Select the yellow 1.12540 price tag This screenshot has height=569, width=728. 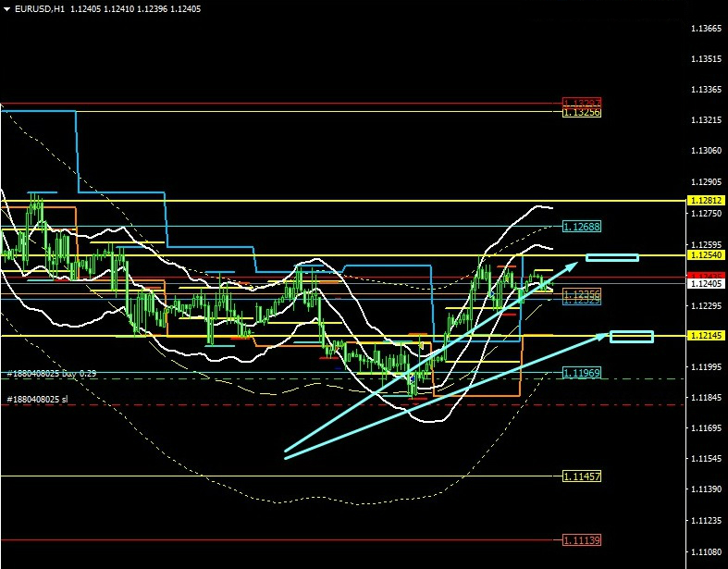point(705,254)
